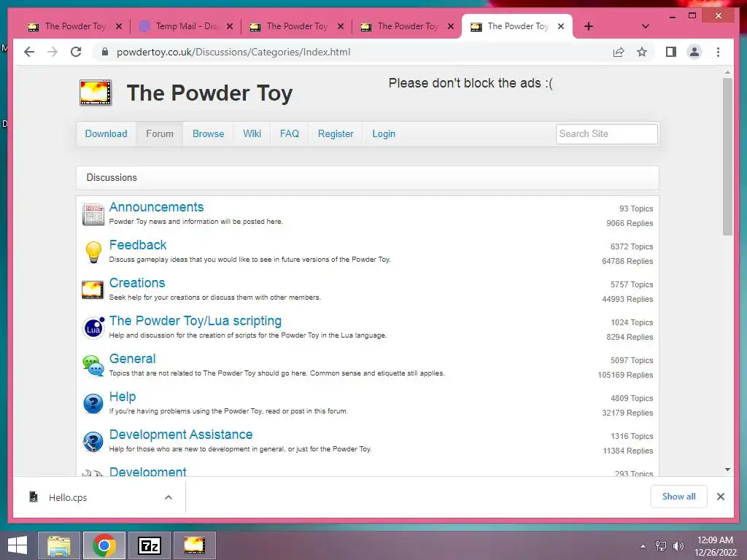Image resolution: width=747 pixels, height=560 pixels.
Task: Click the share page icon
Action: (x=619, y=52)
